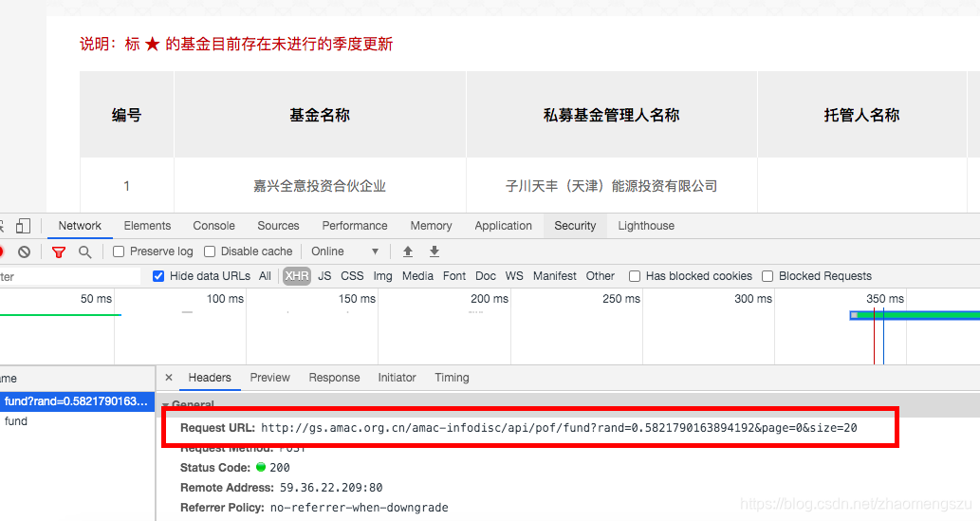Filter requests by Doc type

tap(486, 276)
